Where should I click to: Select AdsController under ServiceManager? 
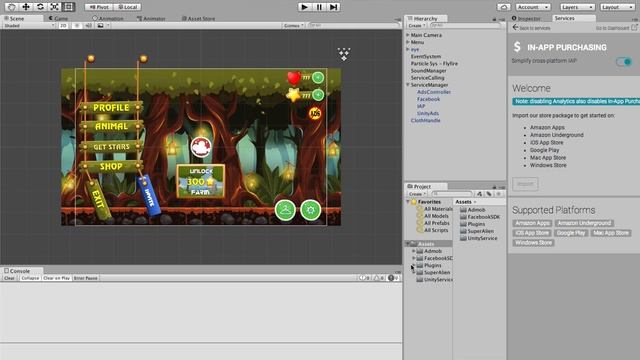coord(434,92)
